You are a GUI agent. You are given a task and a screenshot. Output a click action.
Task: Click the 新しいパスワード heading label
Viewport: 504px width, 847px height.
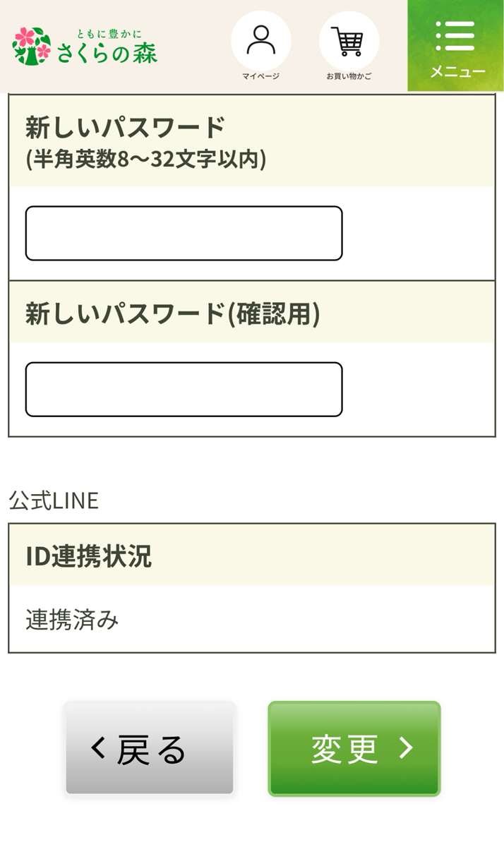[125, 128]
